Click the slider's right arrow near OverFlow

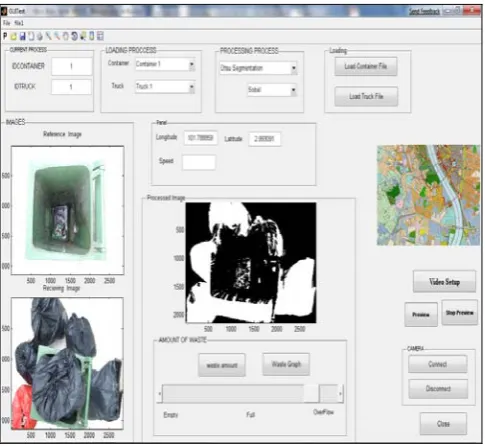[340, 394]
